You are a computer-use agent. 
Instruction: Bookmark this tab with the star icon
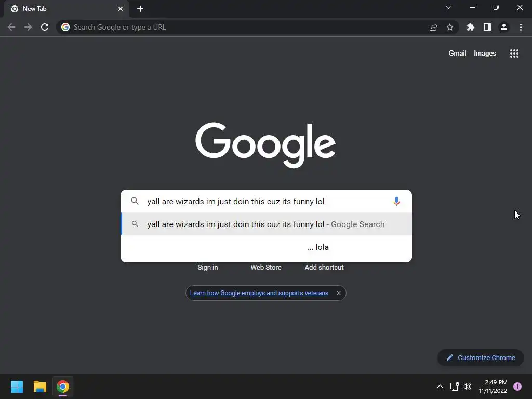pyautogui.click(x=450, y=27)
